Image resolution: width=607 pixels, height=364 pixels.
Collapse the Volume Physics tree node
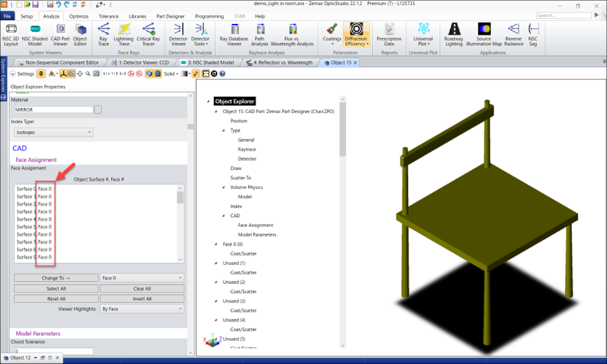(x=224, y=187)
